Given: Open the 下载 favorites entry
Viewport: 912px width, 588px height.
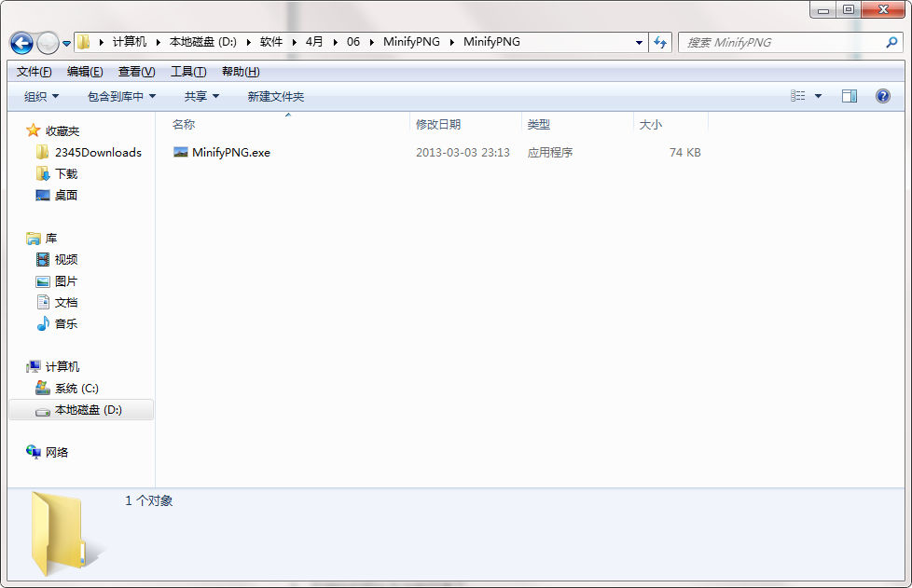Looking at the screenshot, I should coord(65,173).
